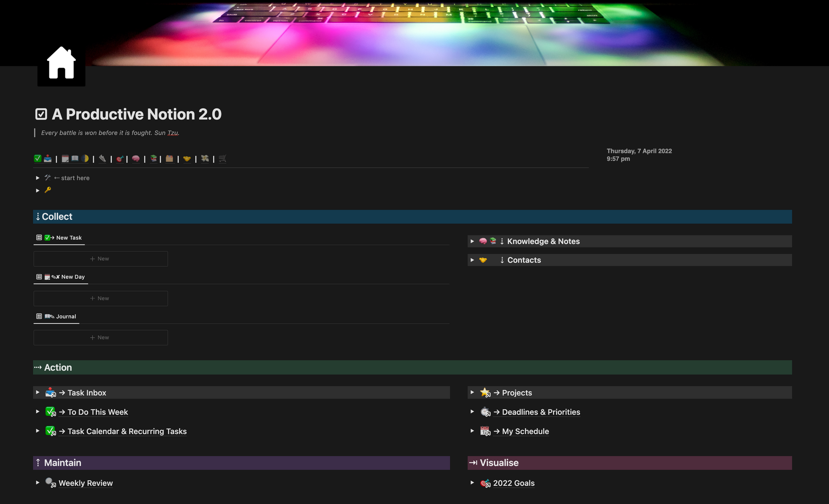Expand the Knowledge & Notes section
Viewport: 829px width, 504px height.
tap(472, 241)
